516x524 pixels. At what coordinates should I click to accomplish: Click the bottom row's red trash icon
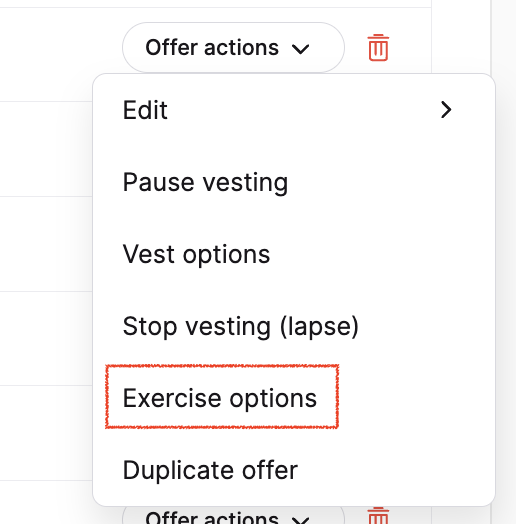(x=378, y=516)
